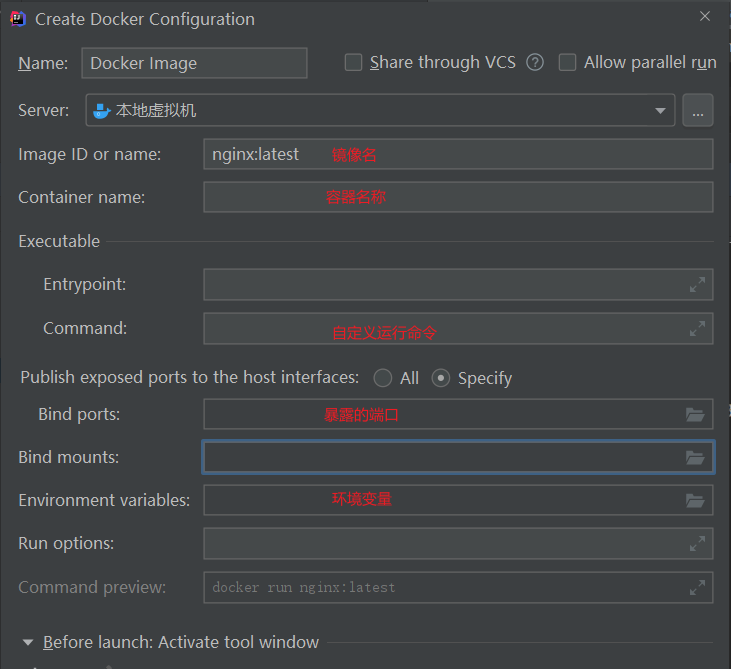Expand the Run options field editor
The height and width of the screenshot is (669, 731).
[697, 544]
